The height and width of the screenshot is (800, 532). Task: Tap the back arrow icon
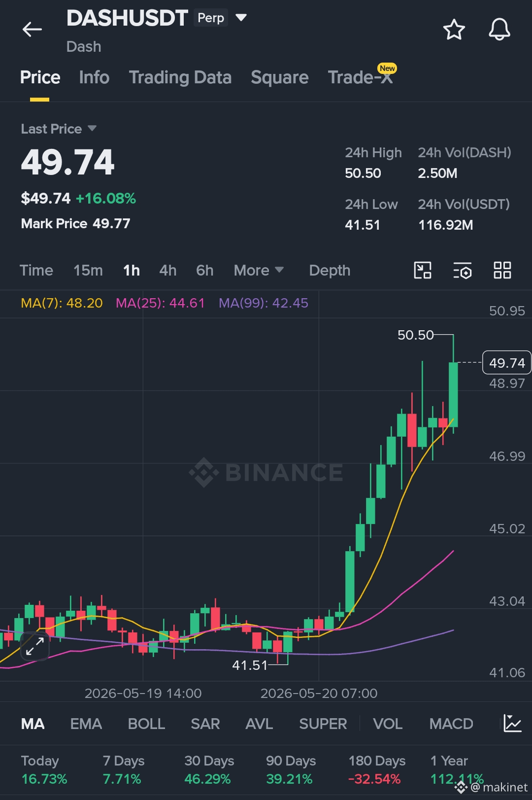coord(33,30)
